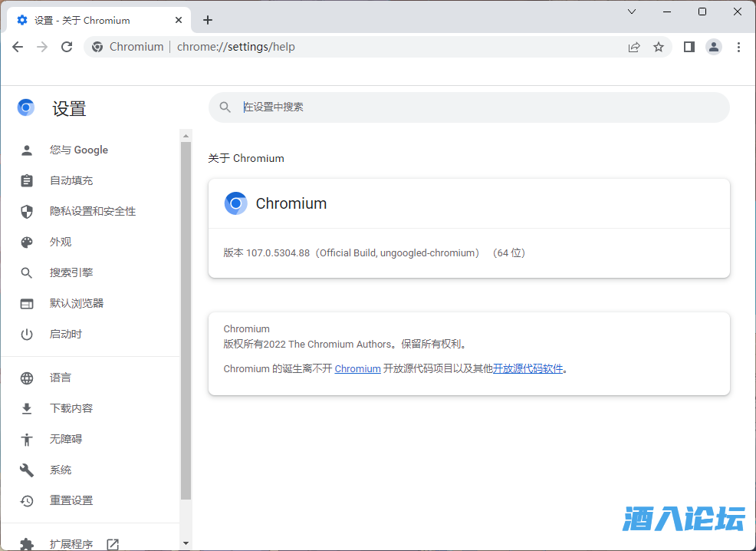Click the browser reload icon
Image resolution: width=756 pixels, height=551 pixels.
(x=67, y=47)
